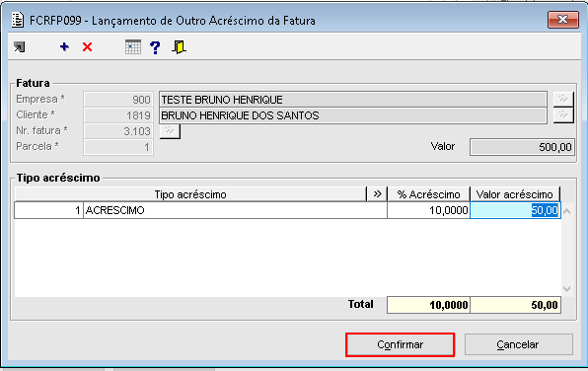Click the grid scrollbar down arrow
The height and width of the screenshot is (371, 588).
[567, 289]
